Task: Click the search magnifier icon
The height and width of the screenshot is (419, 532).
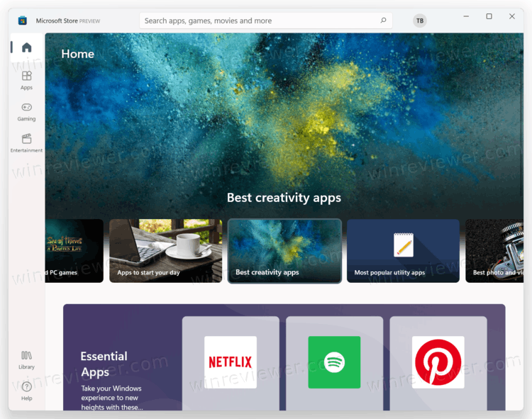Action: click(x=383, y=21)
